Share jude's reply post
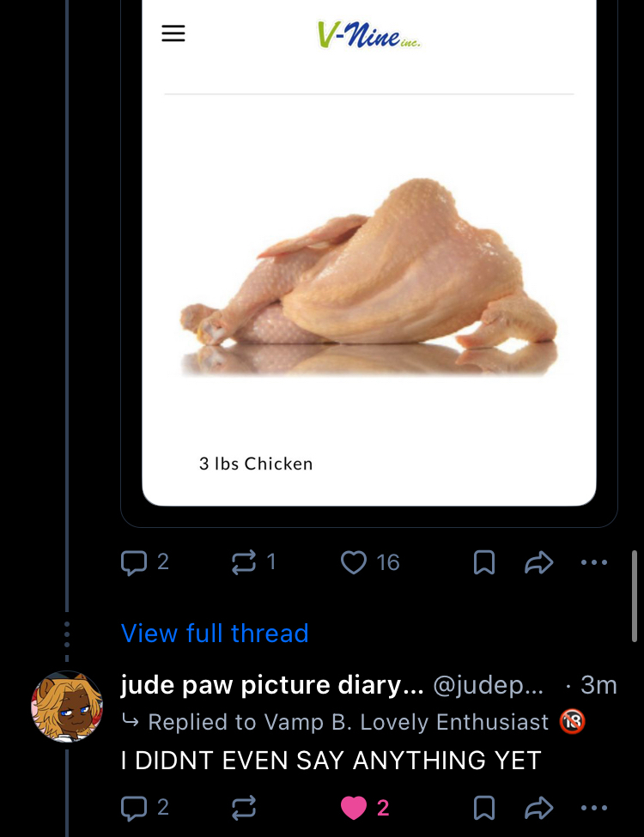This screenshot has height=837, width=644. click(538, 808)
